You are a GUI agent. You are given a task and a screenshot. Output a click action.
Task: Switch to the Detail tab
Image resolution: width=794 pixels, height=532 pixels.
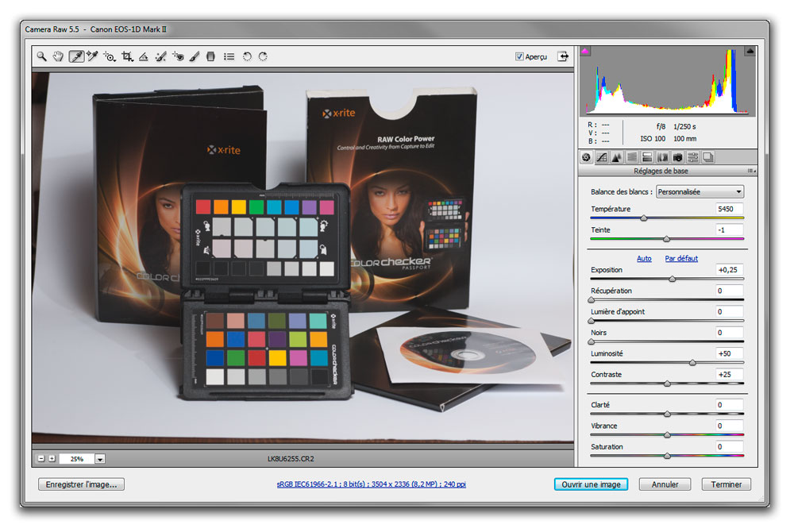point(617,157)
